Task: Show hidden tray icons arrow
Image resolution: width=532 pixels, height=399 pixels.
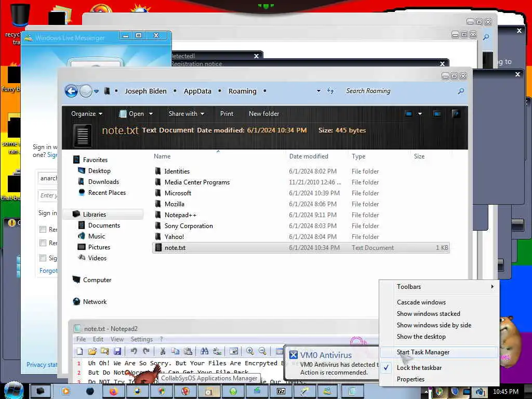Action: 426,392
